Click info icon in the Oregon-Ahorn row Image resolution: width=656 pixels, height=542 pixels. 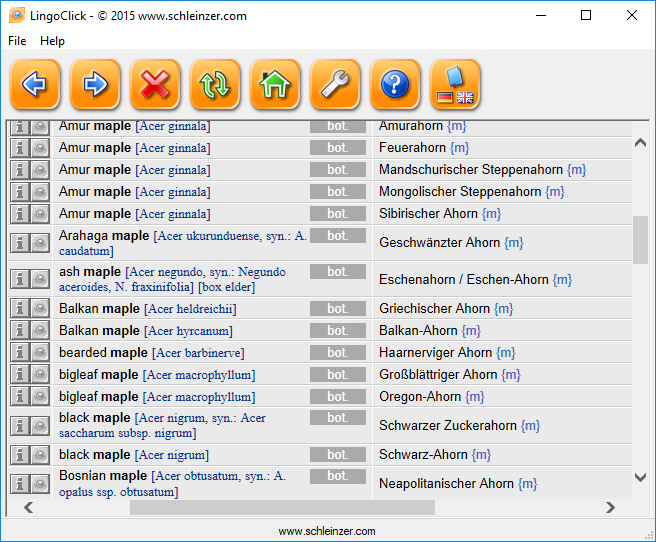19,396
